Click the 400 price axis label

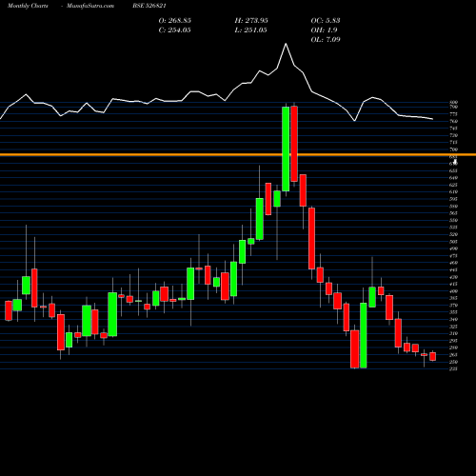(453, 291)
